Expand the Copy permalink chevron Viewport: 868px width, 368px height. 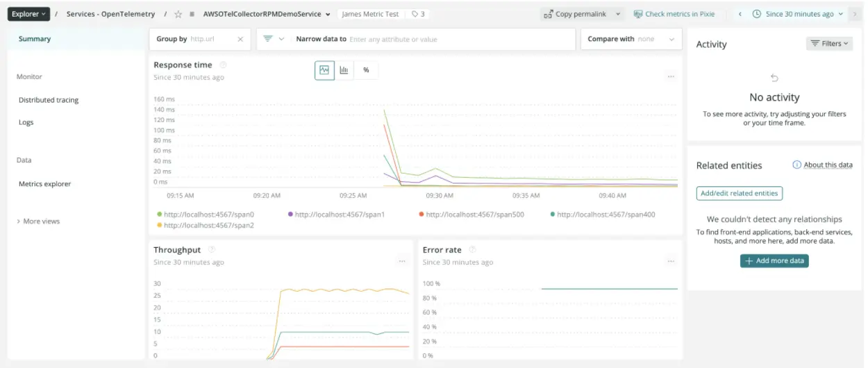618,14
